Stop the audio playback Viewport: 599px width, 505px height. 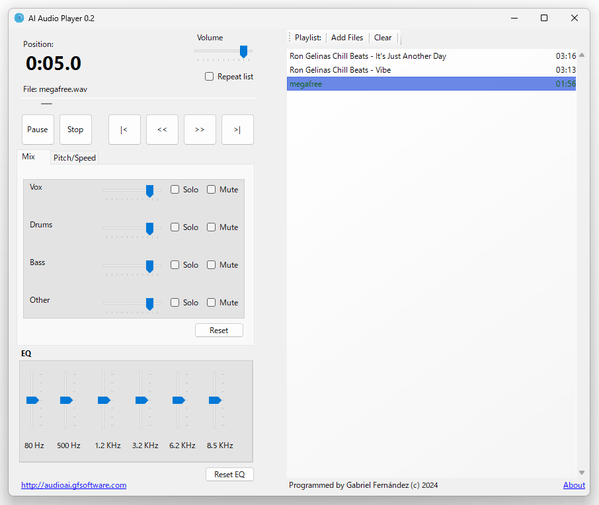(x=75, y=129)
